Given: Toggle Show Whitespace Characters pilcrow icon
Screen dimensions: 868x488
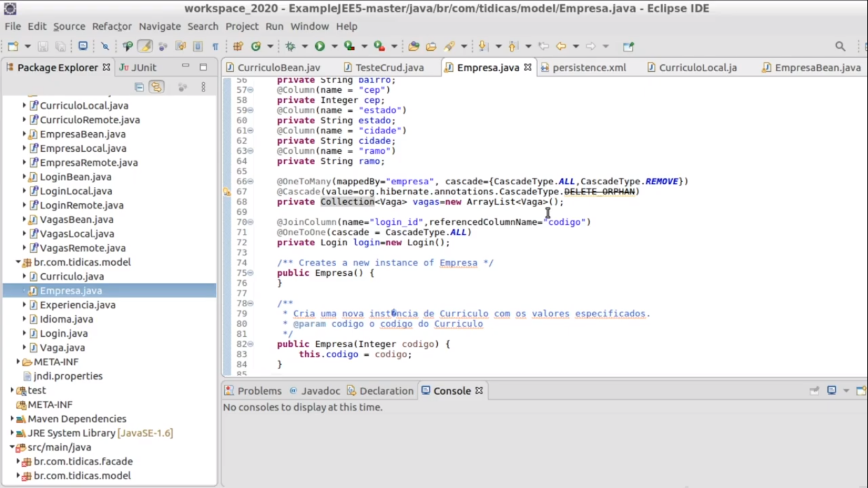Looking at the screenshot, I should [x=215, y=46].
